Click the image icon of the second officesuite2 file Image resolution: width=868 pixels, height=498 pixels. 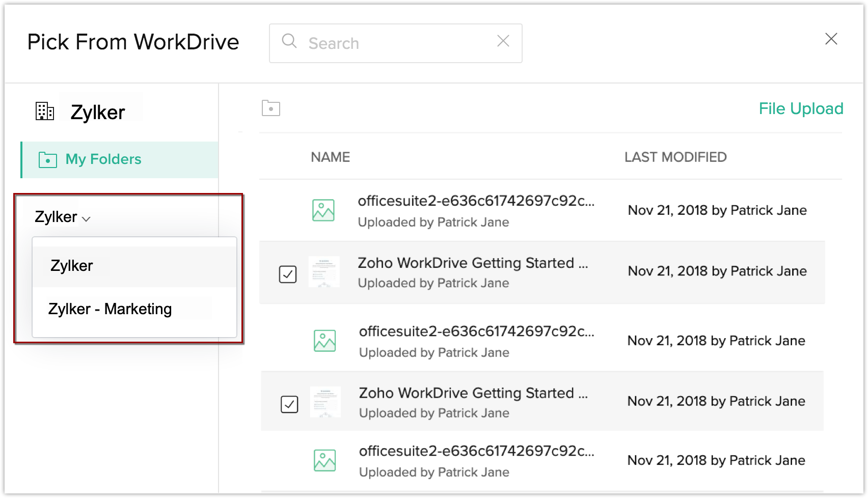click(x=325, y=341)
